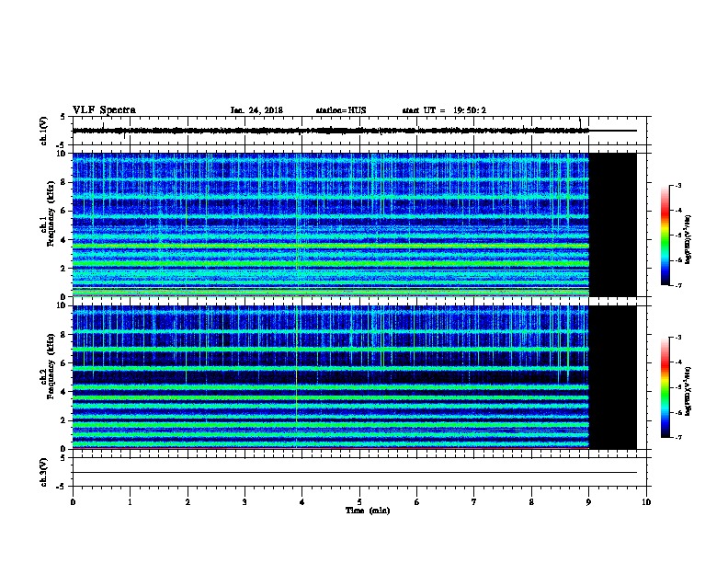Click the ch.1(V) waveform axis label
Viewport: 728px width, 563px height.
click(43, 131)
